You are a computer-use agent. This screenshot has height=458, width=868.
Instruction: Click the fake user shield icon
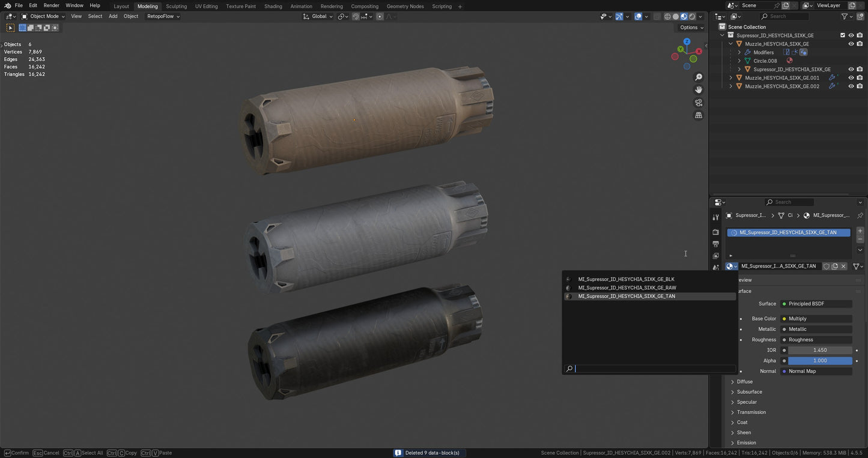827,266
